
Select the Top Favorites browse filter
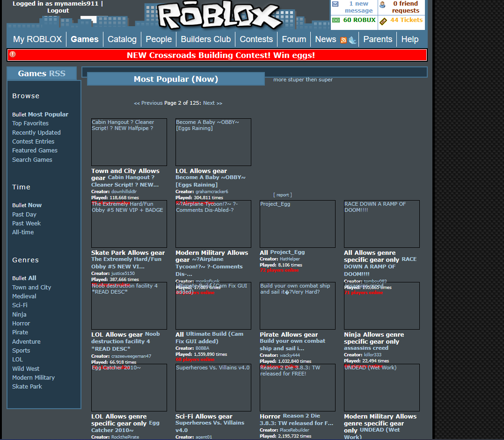30,123
